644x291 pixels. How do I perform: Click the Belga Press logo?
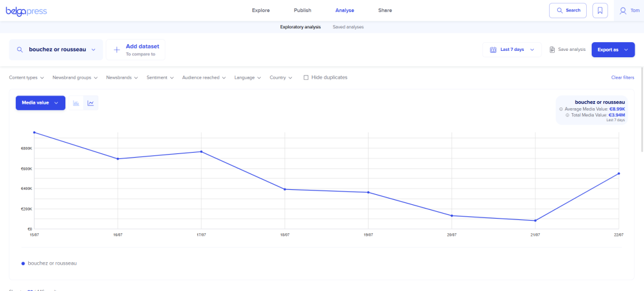(26, 11)
